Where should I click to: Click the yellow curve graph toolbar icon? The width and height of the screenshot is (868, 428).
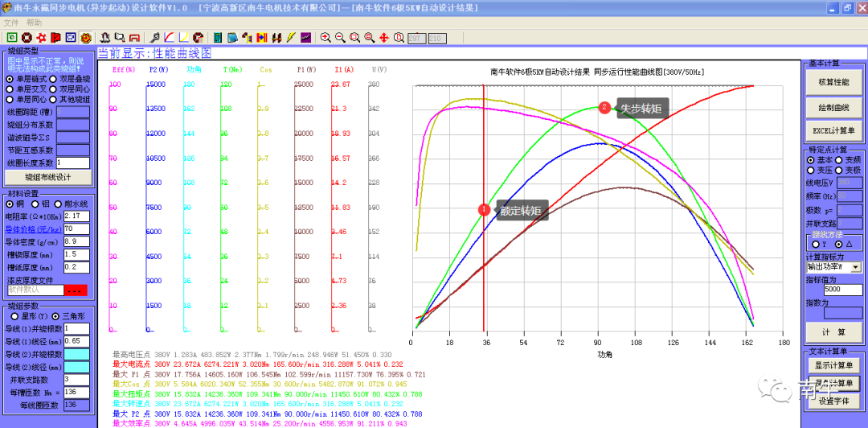click(184, 38)
